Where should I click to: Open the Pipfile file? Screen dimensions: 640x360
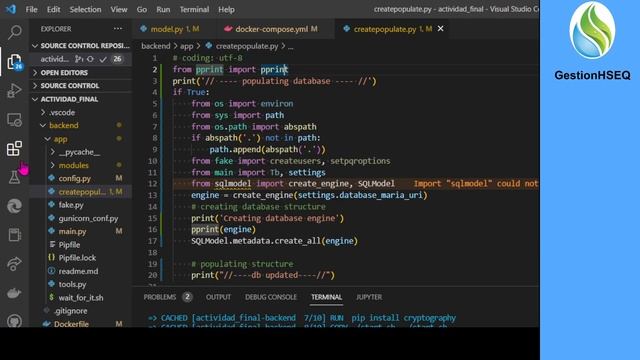pyautogui.click(x=69, y=244)
